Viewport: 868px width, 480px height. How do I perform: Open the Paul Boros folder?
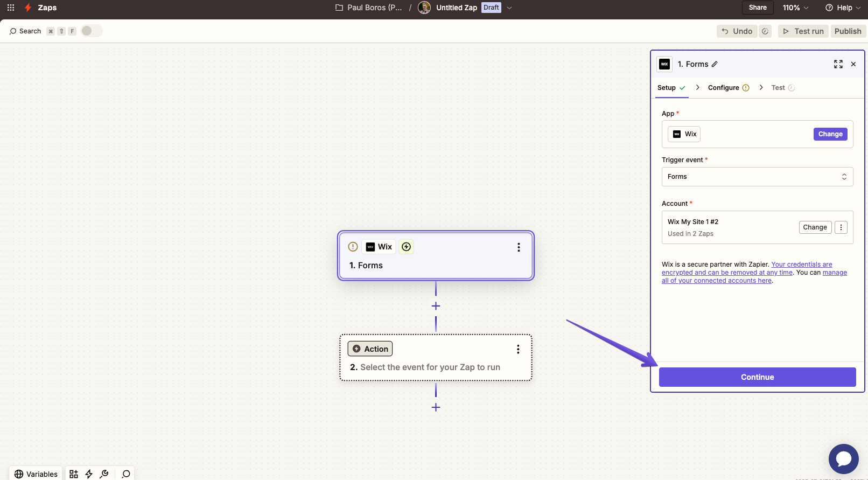click(x=369, y=8)
